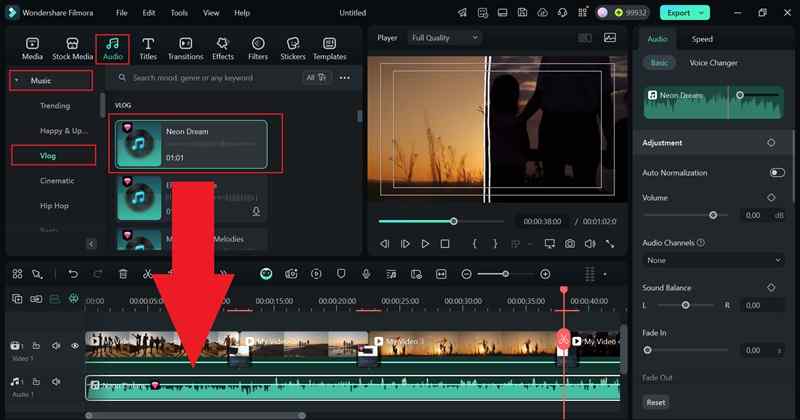Toggle the green face AI button in timeline toolbar
This screenshot has height=420, width=800.
coord(266,274)
